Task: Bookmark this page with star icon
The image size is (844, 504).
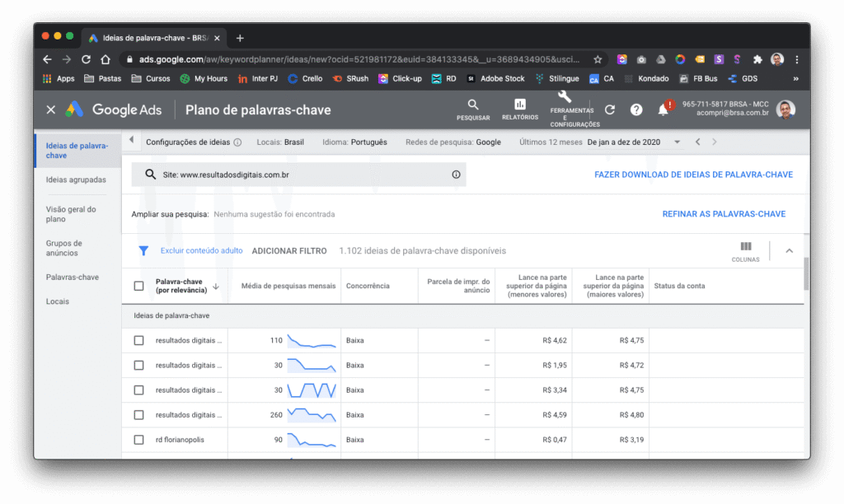Action: coord(598,59)
